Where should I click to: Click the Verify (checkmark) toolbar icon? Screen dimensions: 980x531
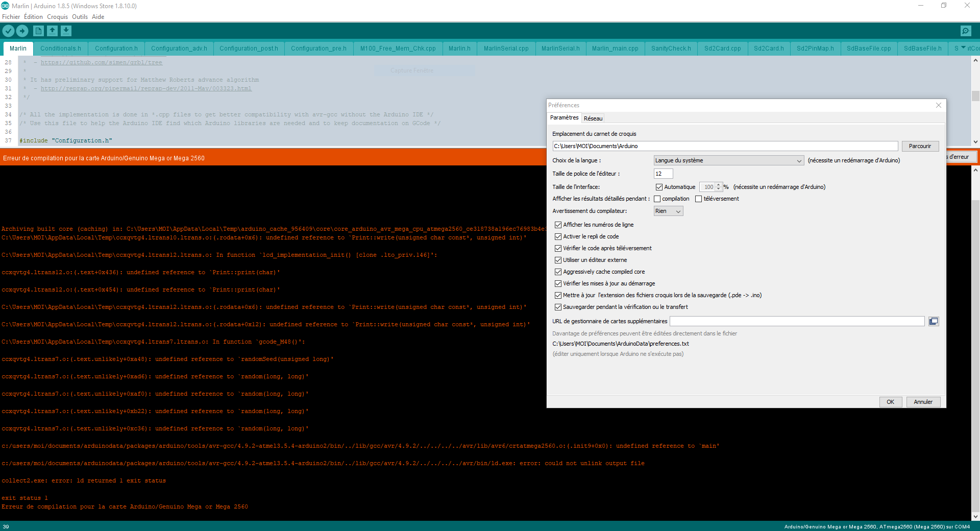tap(8, 31)
